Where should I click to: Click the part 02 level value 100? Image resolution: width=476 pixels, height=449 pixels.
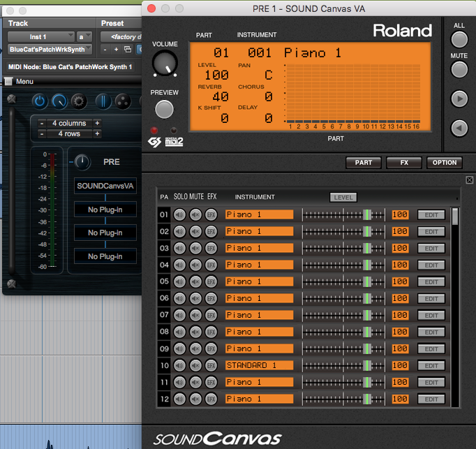tap(400, 232)
